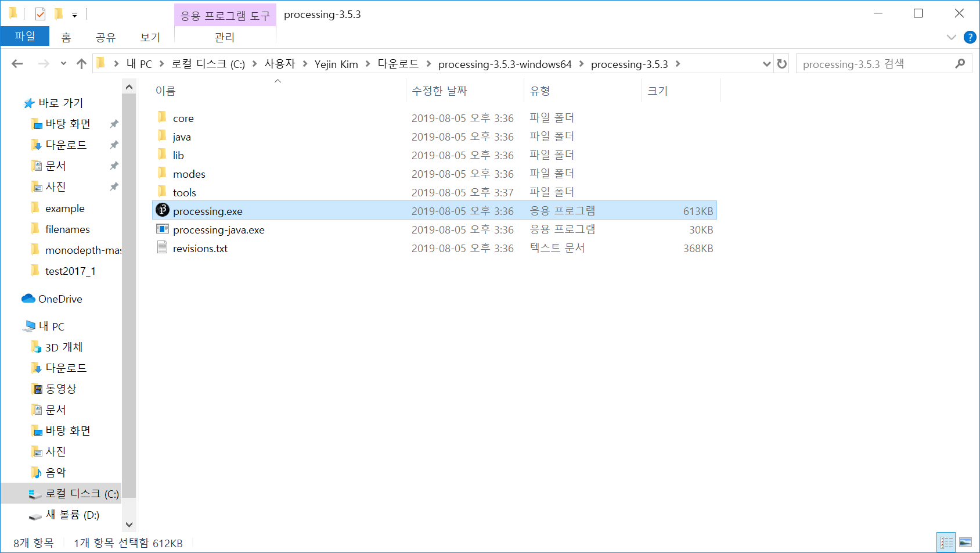
Task: Switch to Large icons view in status bar
Action: (965, 543)
